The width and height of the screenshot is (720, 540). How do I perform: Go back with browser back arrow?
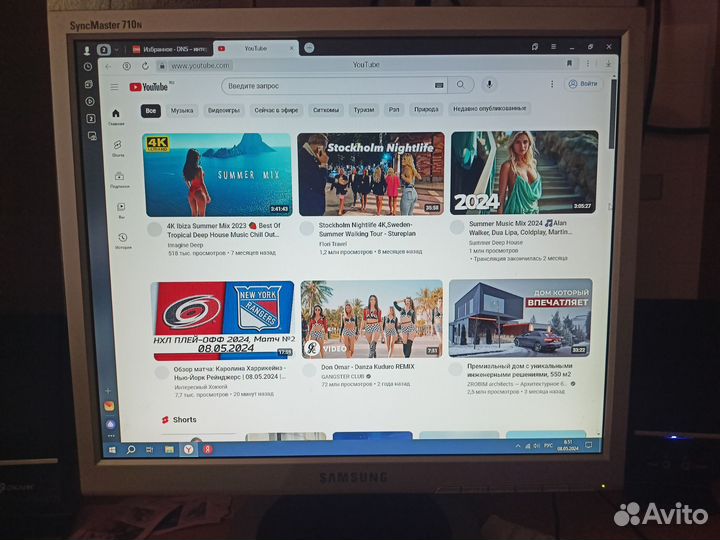click(x=108, y=67)
